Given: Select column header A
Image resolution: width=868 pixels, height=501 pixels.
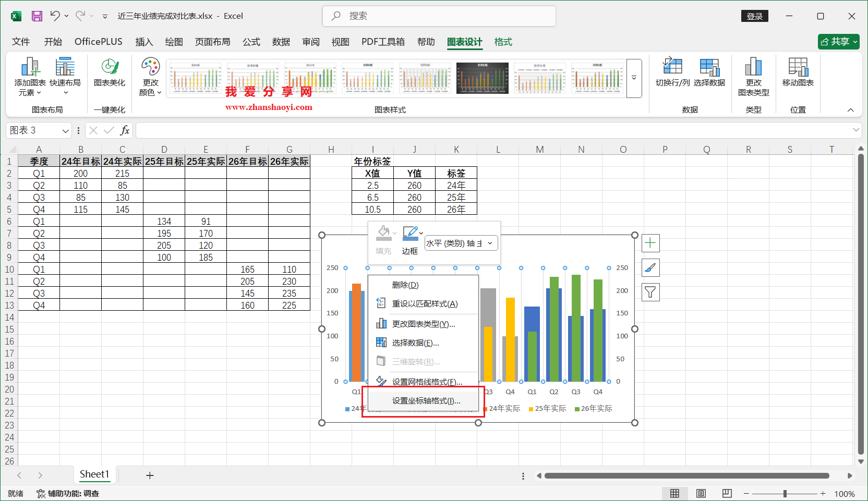Looking at the screenshot, I should pyautogui.click(x=39, y=149).
